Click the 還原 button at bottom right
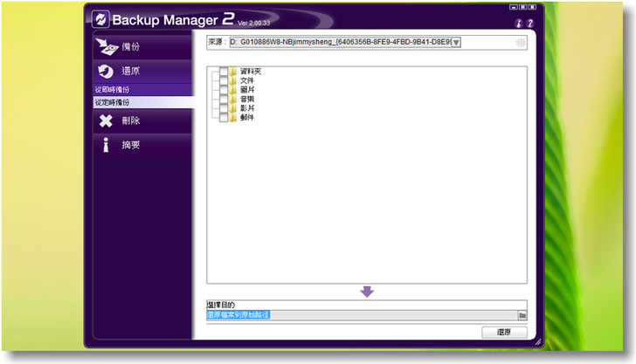Image resolution: width=636 pixels, height=364 pixels. point(504,332)
